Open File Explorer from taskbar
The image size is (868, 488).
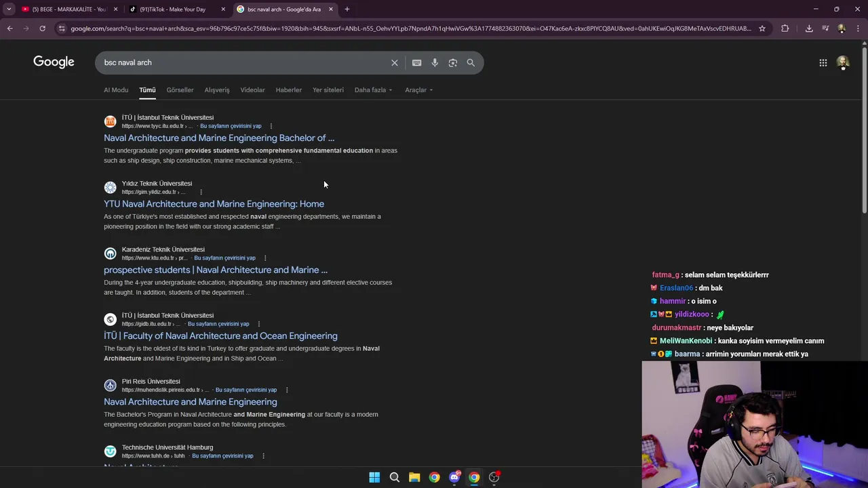414,477
